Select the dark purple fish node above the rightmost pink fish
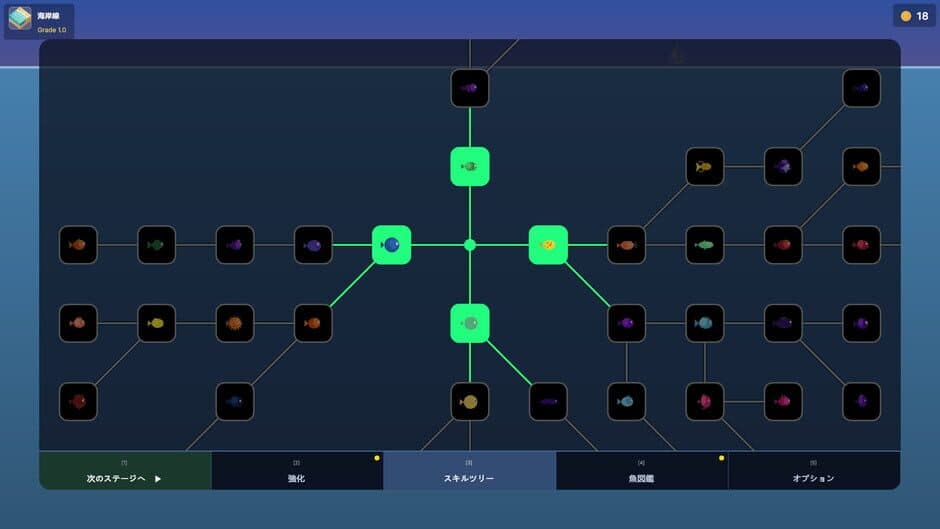940x529 pixels. coord(783,323)
